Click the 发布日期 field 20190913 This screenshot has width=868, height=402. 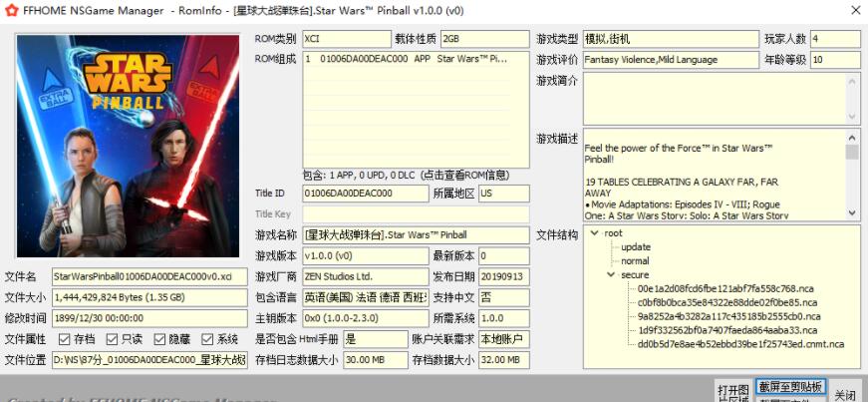pyautogui.click(x=504, y=276)
